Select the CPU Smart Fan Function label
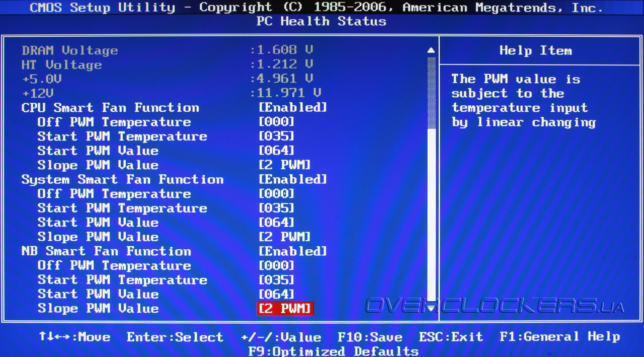The width and height of the screenshot is (644, 357). click(x=110, y=107)
